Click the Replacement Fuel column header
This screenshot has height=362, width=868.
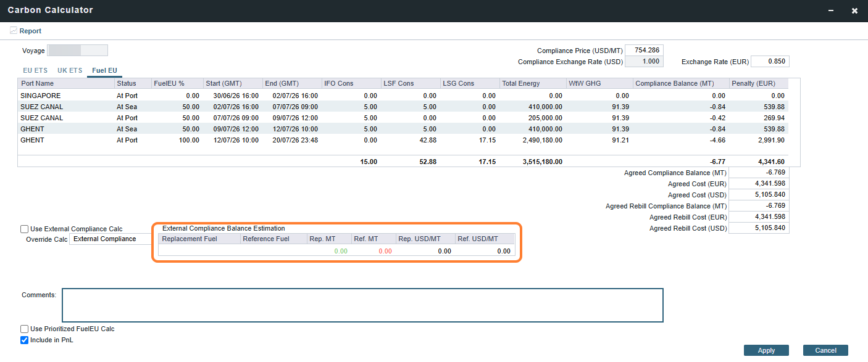pos(199,239)
